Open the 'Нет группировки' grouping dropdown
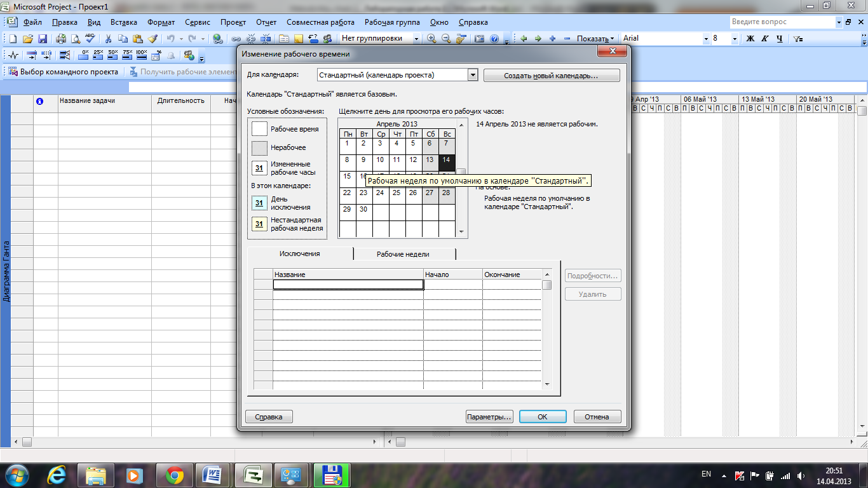This screenshot has height=488, width=868. [x=417, y=39]
